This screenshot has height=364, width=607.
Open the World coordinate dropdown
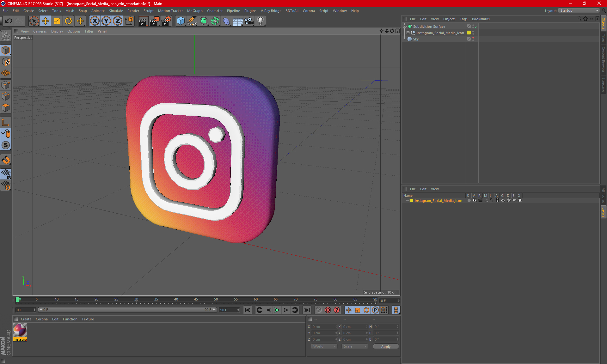324,346
